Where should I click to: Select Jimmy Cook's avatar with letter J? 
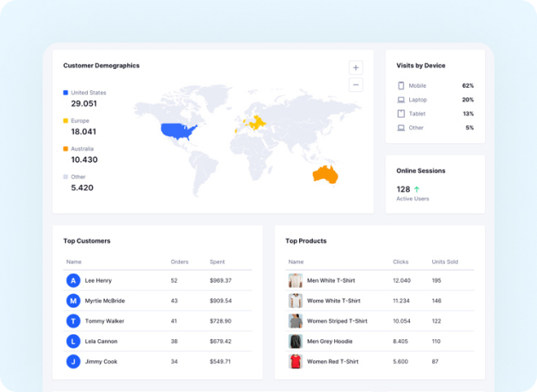(x=73, y=361)
